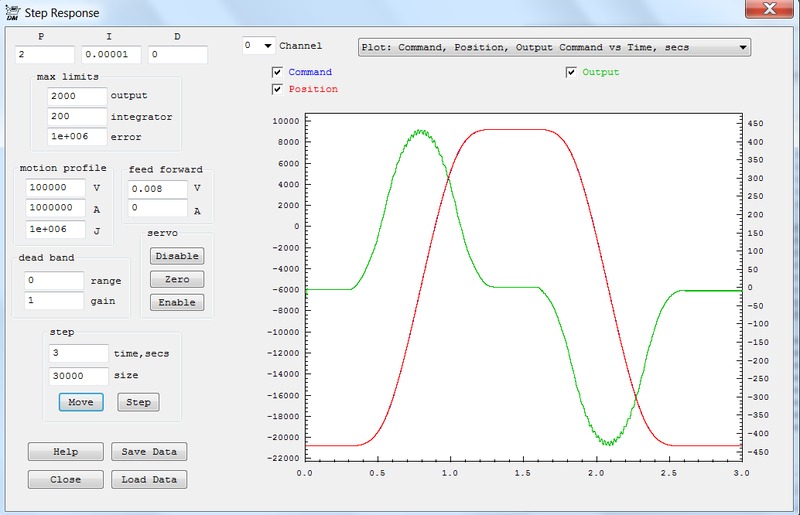Screen dimensions: 800x515
Task: Click the servo Zero button
Action: pyautogui.click(x=177, y=279)
